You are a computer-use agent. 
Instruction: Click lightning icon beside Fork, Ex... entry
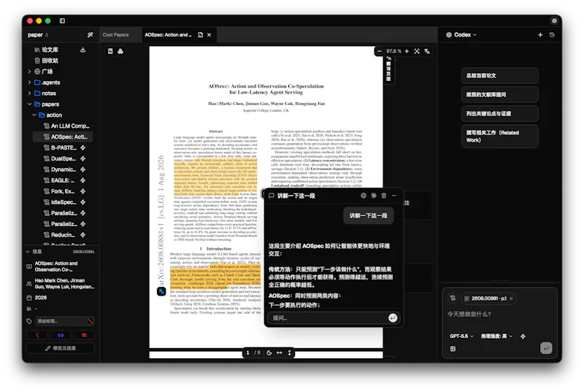(x=82, y=191)
